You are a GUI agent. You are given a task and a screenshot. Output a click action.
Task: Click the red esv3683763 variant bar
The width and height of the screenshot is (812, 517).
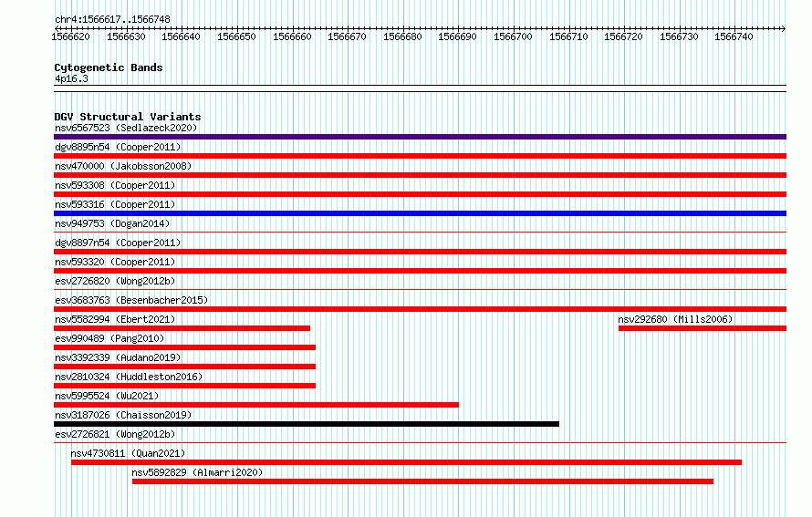tap(420, 309)
